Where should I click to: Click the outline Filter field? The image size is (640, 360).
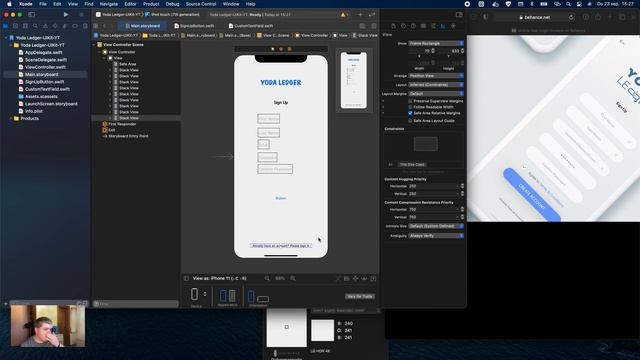pyautogui.click(x=136, y=304)
